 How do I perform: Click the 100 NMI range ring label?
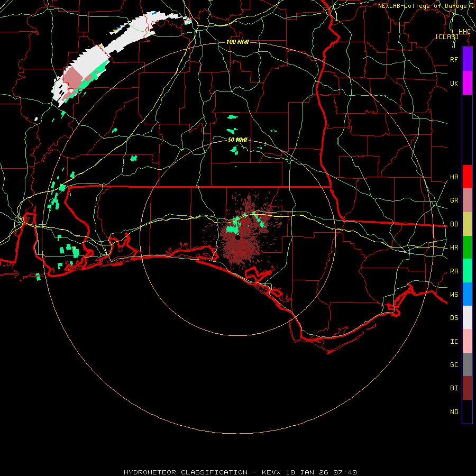[x=237, y=42]
